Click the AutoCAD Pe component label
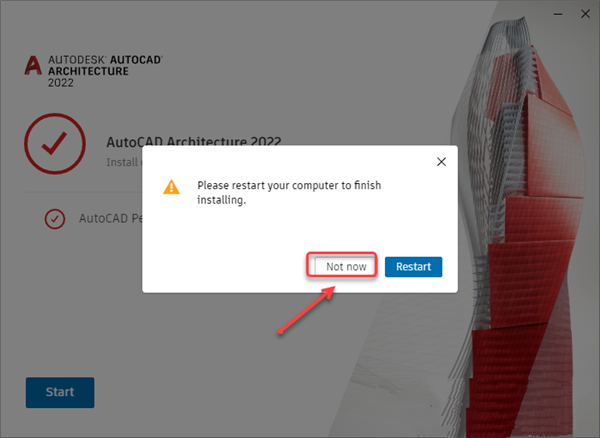The height and width of the screenshot is (438, 600). click(x=111, y=218)
